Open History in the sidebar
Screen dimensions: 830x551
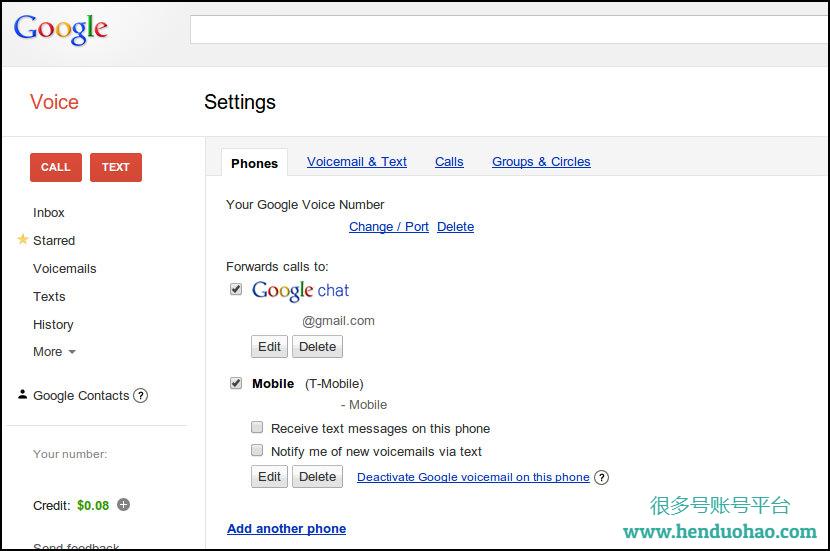click(53, 324)
